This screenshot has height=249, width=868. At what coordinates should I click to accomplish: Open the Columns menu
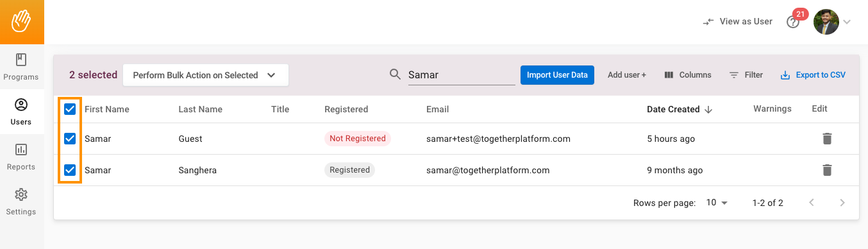pyautogui.click(x=688, y=75)
